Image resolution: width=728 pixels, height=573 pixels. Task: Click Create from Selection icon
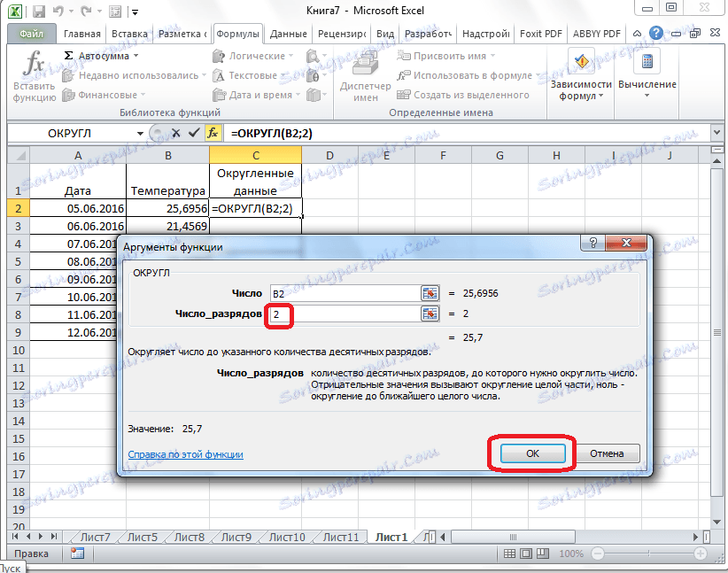[404, 95]
